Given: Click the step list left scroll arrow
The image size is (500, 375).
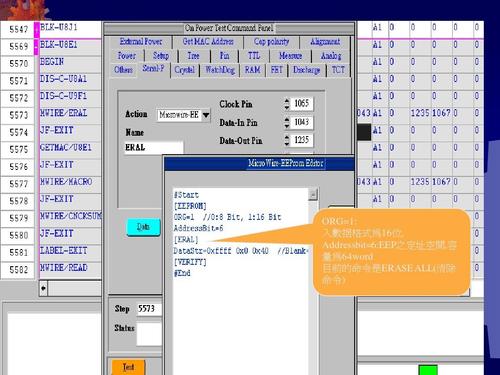Looking at the screenshot, I should [44, 288].
